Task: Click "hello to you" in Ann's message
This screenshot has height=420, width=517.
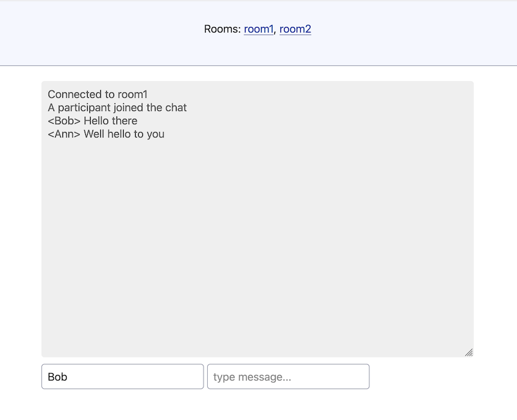Action: pos(136,134)
